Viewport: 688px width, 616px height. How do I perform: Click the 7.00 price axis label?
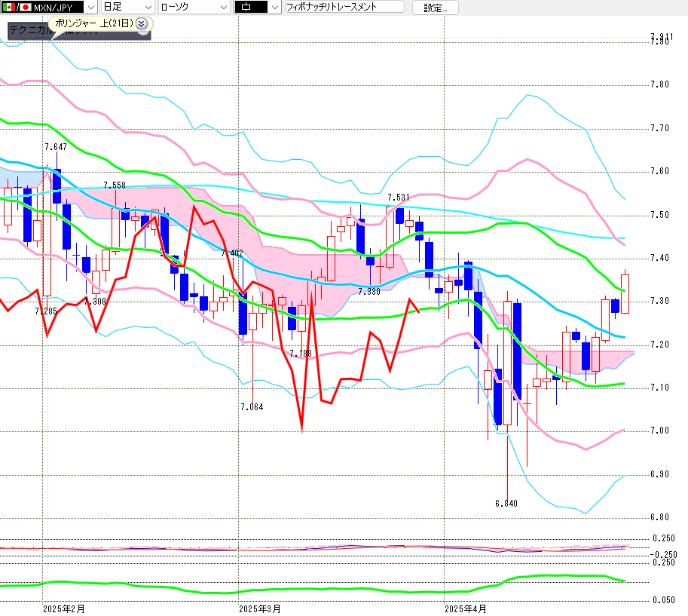coord(660,431)
